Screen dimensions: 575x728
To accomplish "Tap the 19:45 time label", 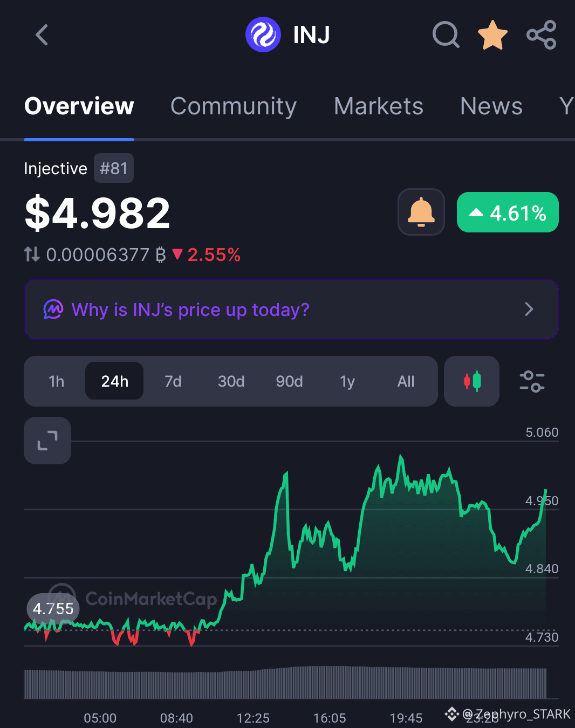I will click(x=406, y=718).
